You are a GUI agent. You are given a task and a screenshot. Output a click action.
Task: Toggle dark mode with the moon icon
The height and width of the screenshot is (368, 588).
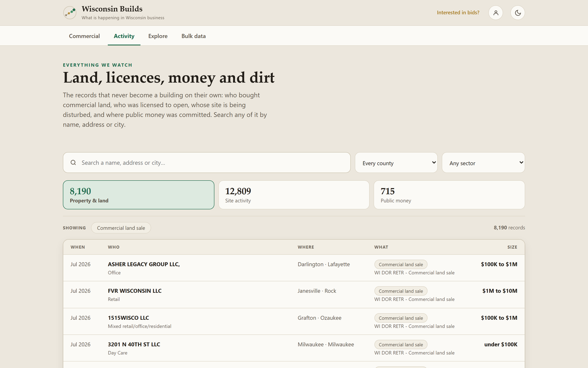[518, 13]
